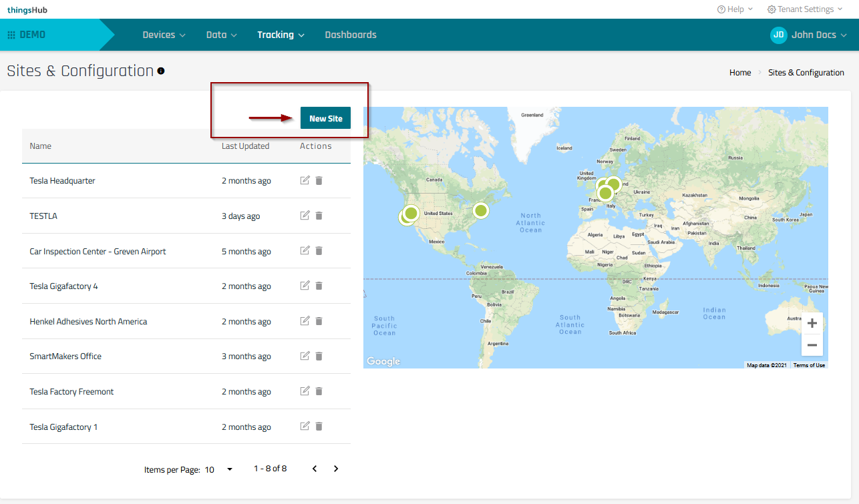Edit the Tesla Gigafactory 1 site
Image resolution: width=859 pixels, height=504 pixels.
(x=305, y=426)
